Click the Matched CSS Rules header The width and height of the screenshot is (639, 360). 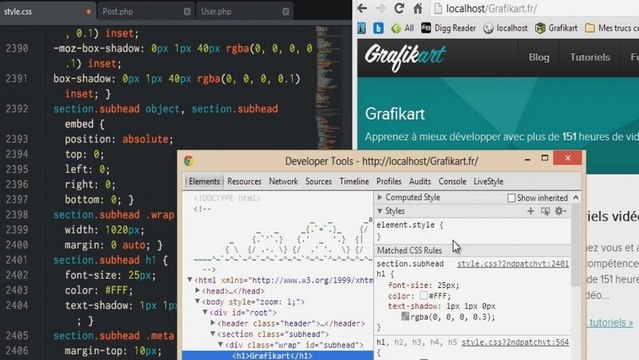pos(473,250)
